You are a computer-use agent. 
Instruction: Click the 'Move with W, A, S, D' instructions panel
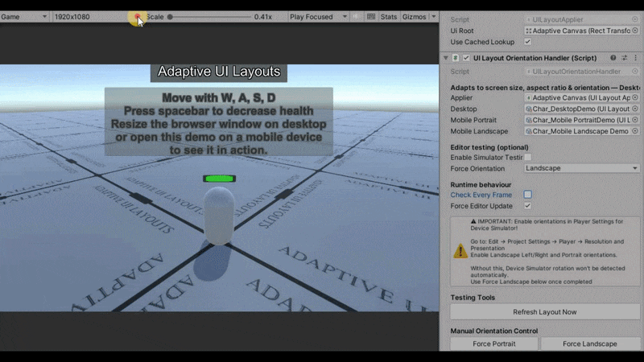pos(219,122)
